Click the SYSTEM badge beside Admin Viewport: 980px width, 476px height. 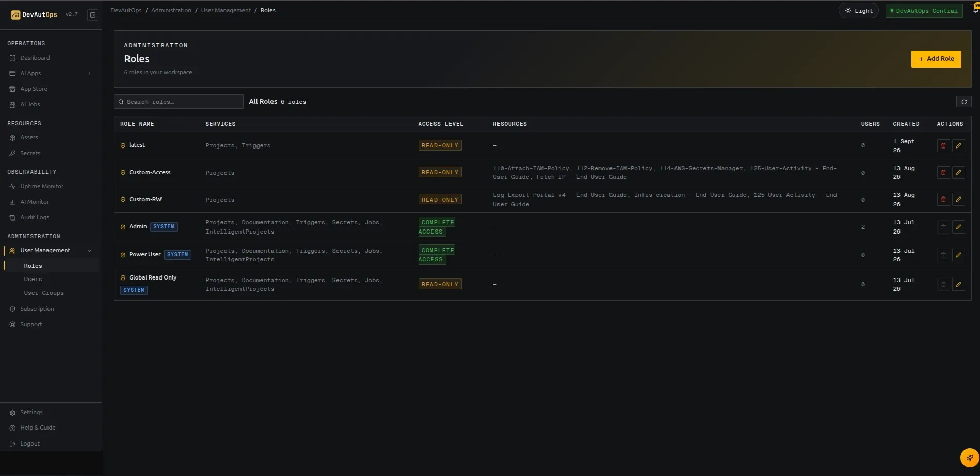click(164, 227)
